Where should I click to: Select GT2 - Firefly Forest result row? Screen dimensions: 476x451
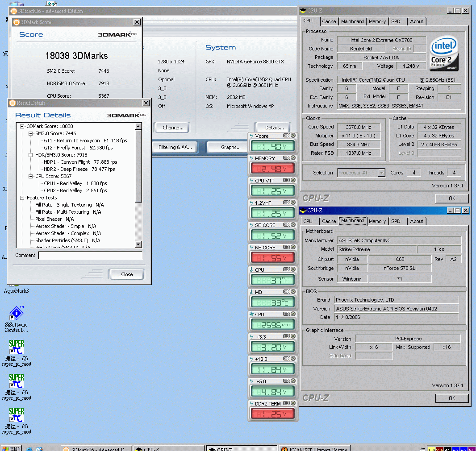[78, 148]
